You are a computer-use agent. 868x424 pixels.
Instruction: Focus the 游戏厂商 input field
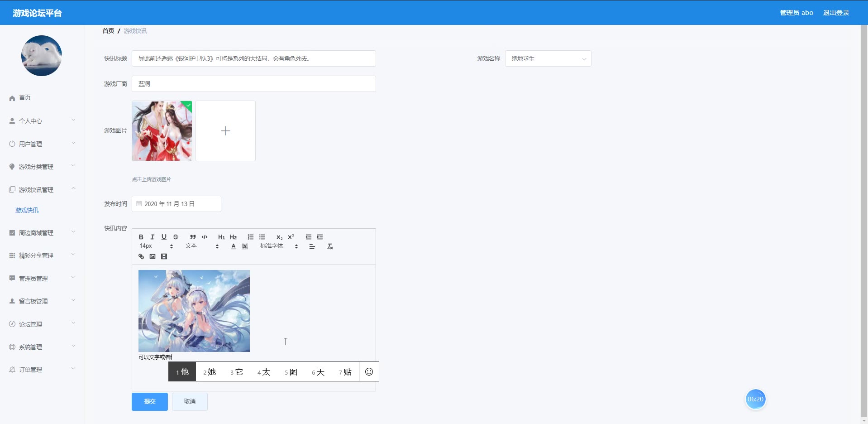(x=254, y=84)
